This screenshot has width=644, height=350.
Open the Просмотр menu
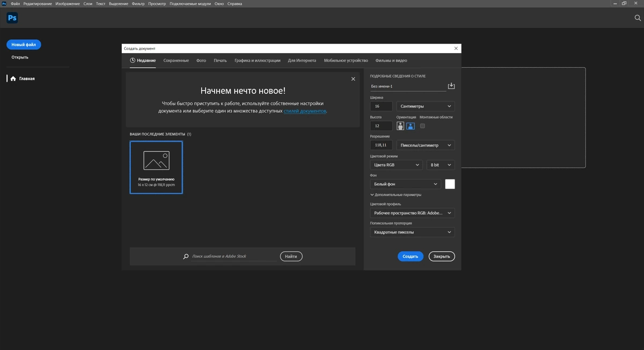[157, 4]
